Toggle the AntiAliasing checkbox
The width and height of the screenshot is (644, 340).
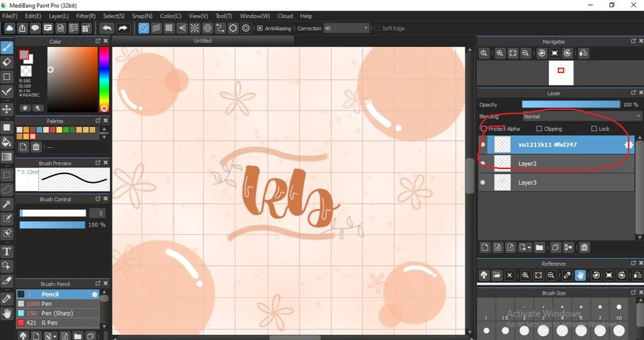click(260, 28)
